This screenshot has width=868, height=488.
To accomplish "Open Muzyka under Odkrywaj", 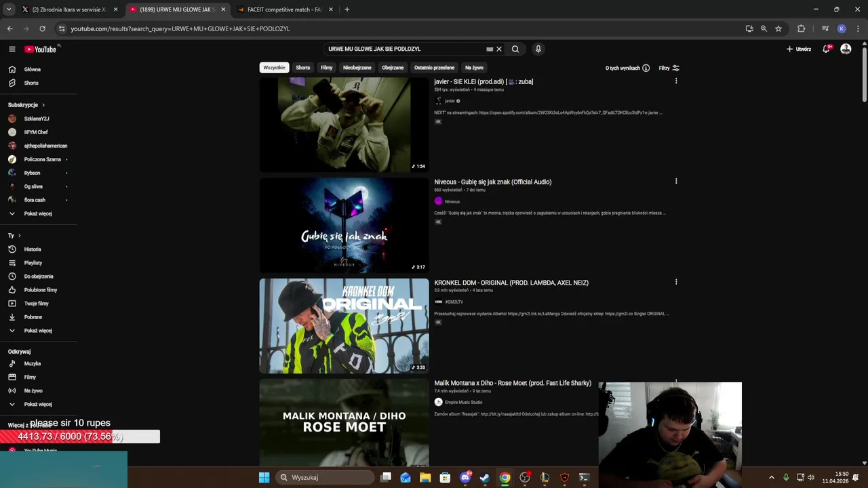I will (33, 364).
